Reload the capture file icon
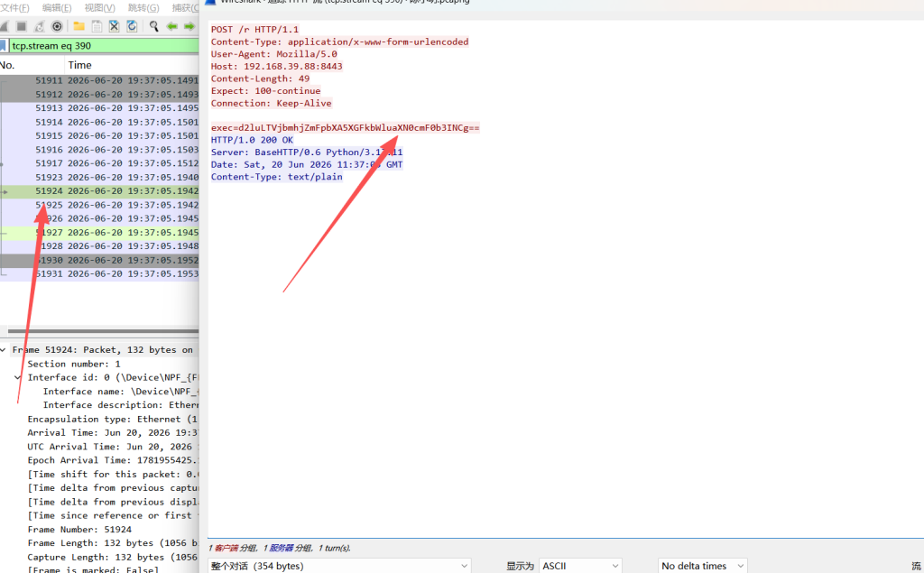 [132, 26]
